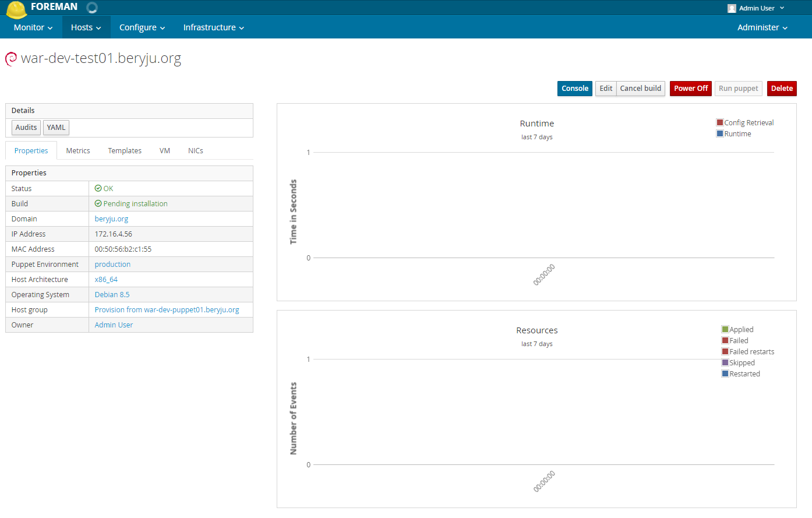Open the production environment link
Screen dimensions: 812x518
[112, 264]
